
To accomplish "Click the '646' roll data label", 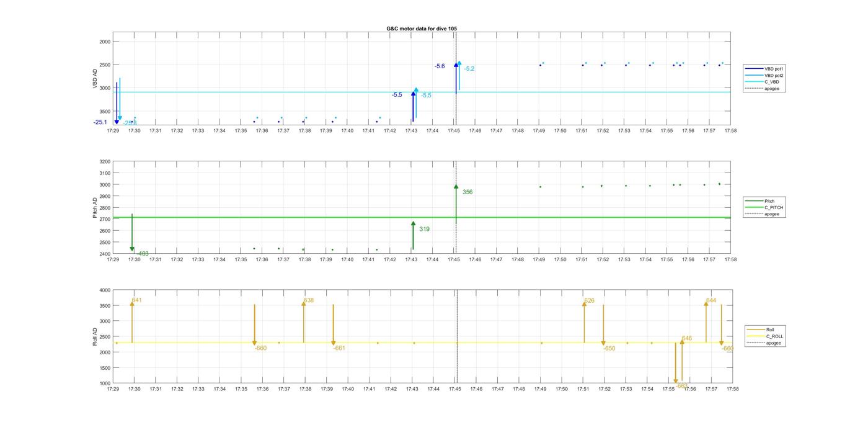I will point(686,338).
